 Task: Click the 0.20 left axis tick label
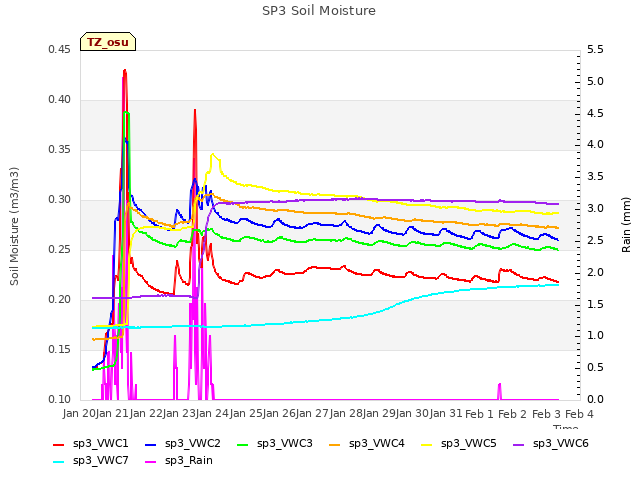[59, 300]
